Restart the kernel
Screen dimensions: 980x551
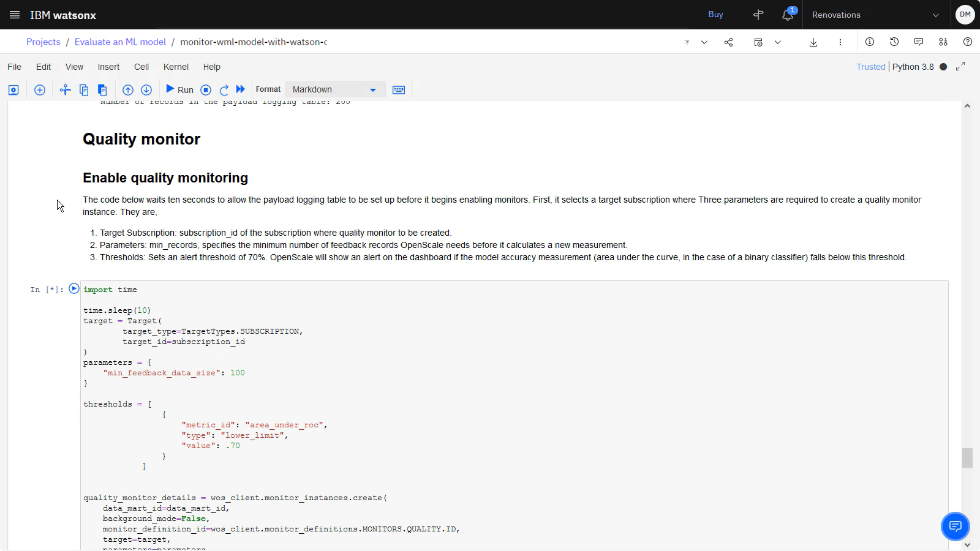coord(224,90)
